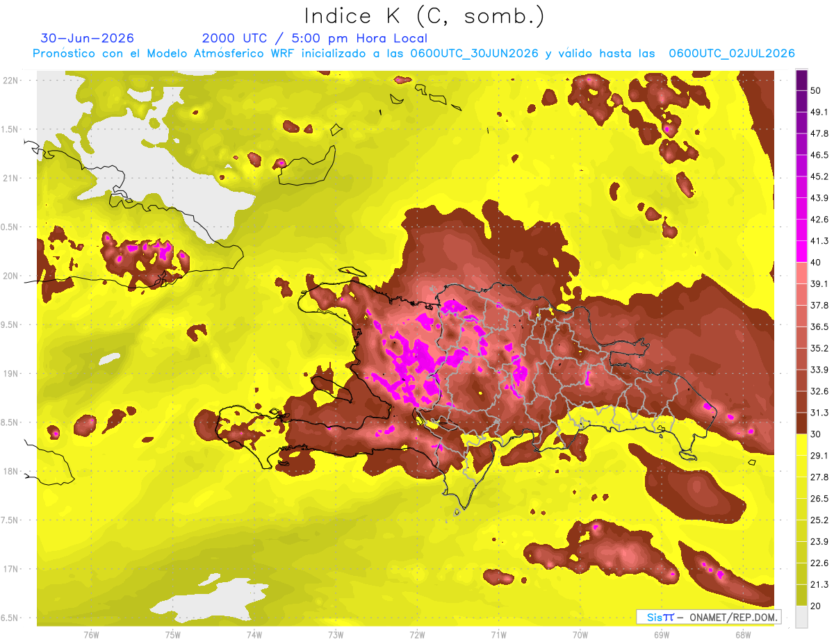Image resolution: width=834 pixels, height=644 pixels.
Task: Click the colorbar value 42.6
Action: pos(819,220)
